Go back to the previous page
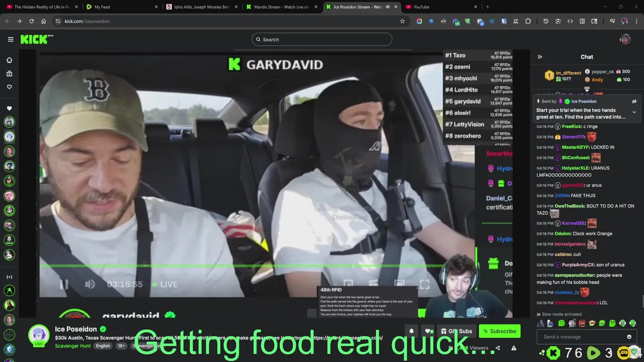 [x=7, y=21]
